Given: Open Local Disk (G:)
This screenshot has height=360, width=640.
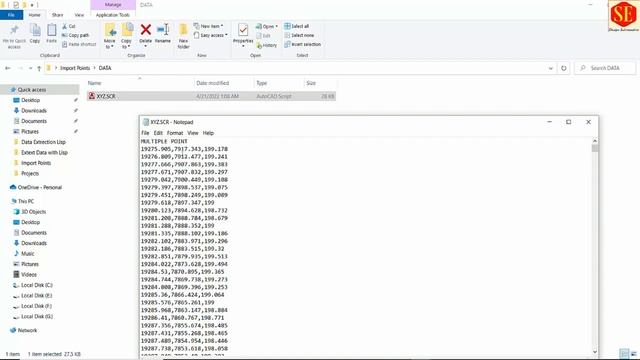Looking at the screenshot, I should (37, 316).
